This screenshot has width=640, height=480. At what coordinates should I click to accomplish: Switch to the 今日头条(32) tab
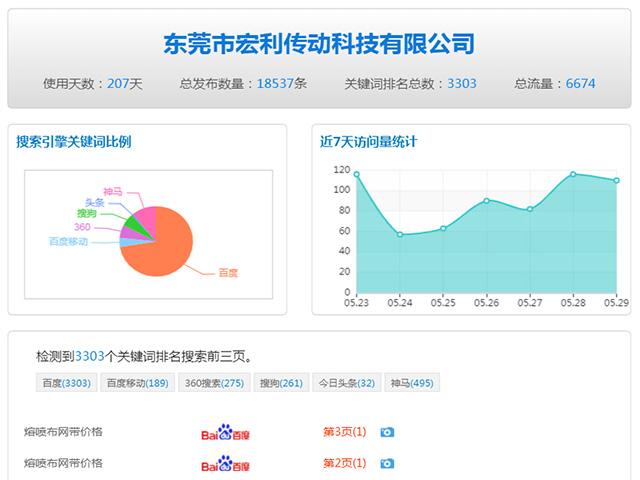pos(346,383)
